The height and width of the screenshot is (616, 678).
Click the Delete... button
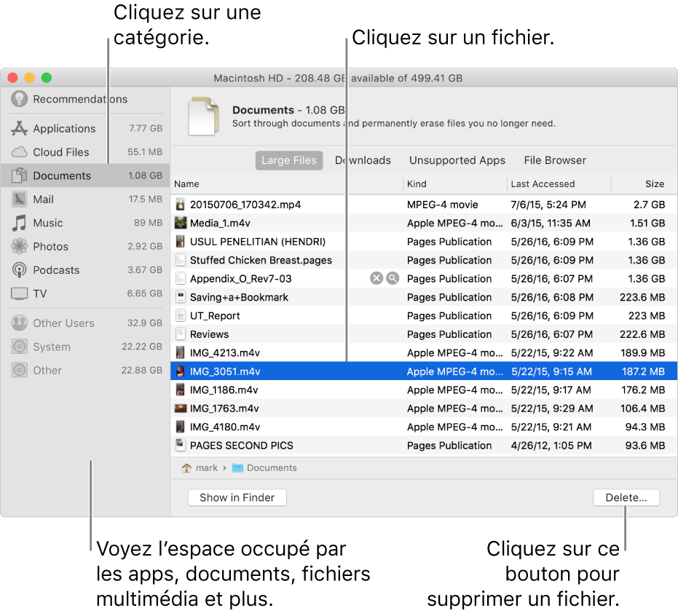click(626, 497)
